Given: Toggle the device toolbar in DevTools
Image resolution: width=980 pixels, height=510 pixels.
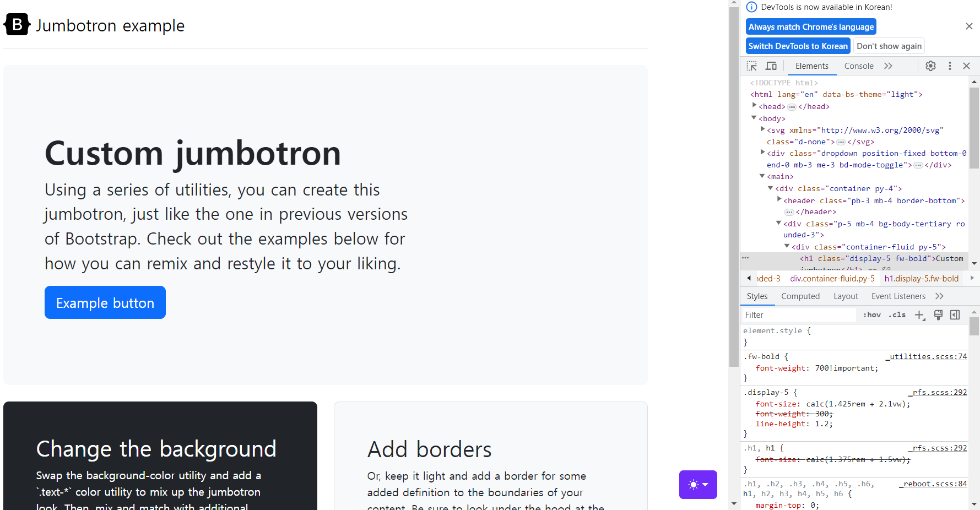Looking at the screenshot, I should [771, 66].
